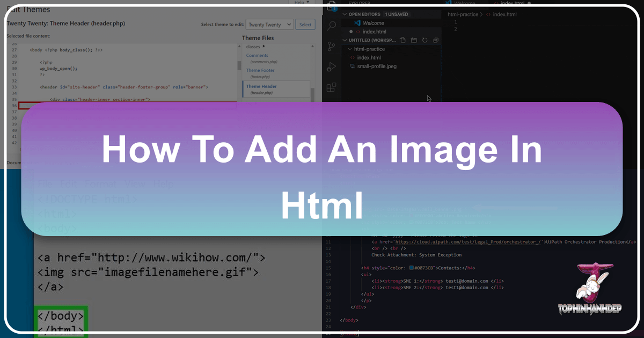Click the New Folder icon in workspace header
644x338 pixels.
pyautogui.click(x=414, y=40)
